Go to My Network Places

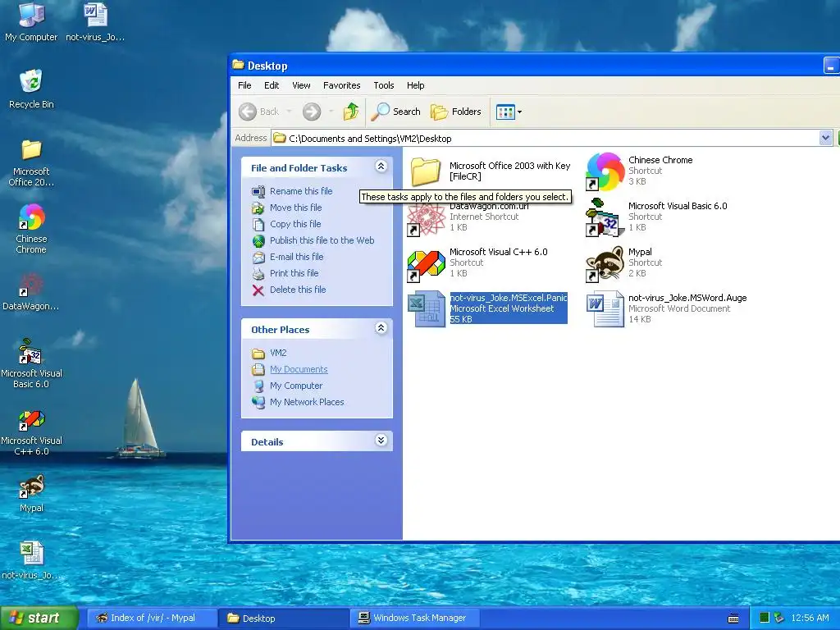point(299,402)
